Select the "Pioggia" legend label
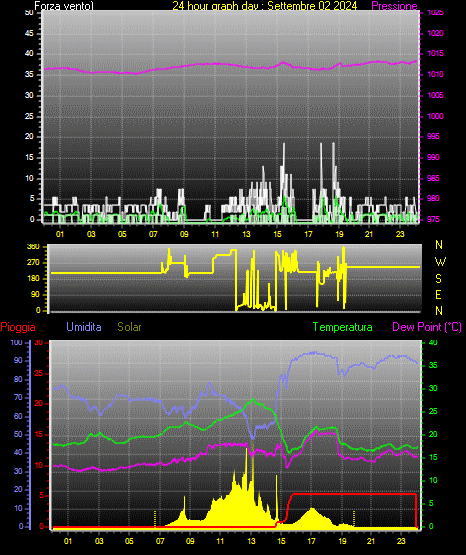 click(18, 327)
